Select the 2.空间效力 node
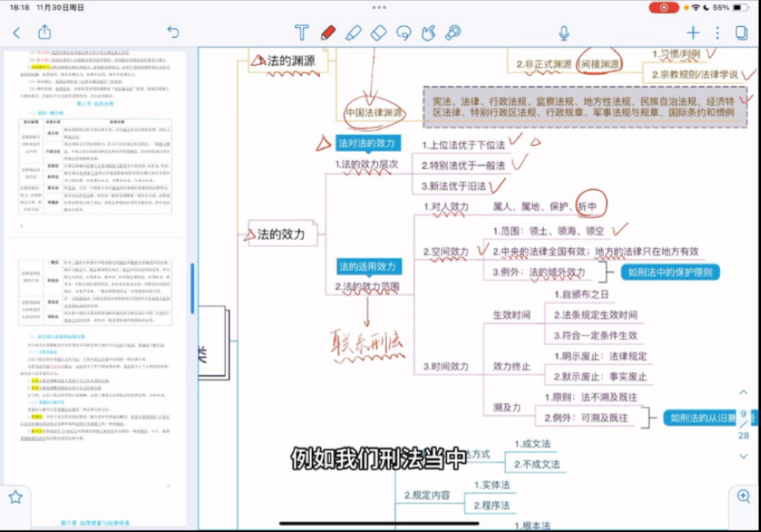The height and width of the screenshot is (532, 761). click(446, 252)
